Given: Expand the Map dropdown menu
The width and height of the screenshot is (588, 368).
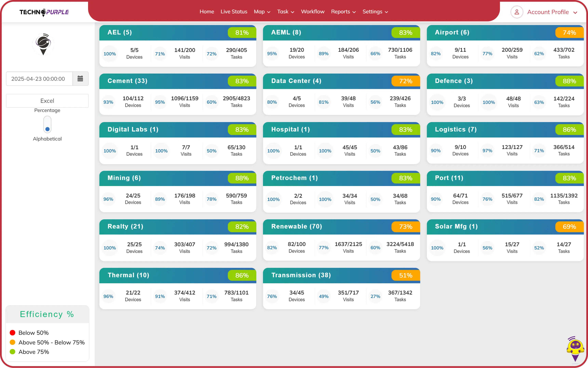Looking at the screenshot, I should [x=262, y=12].
